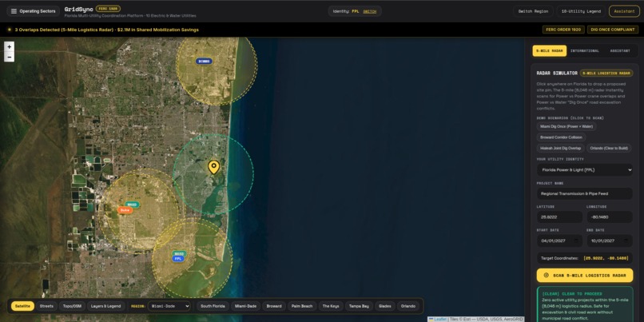Run Miami Dig Once (Power + Water) scenario

pyautogui.click(x=566, y=126)
